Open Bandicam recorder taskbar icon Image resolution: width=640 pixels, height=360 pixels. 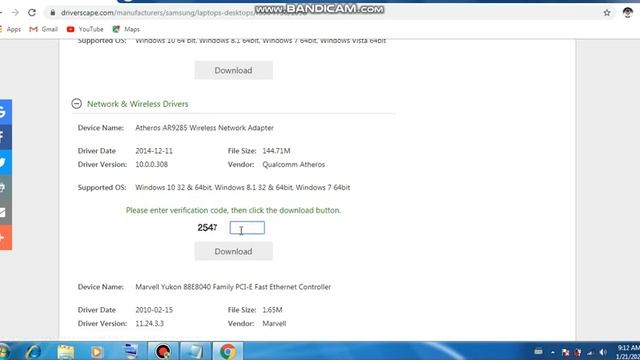coord(163,351)
